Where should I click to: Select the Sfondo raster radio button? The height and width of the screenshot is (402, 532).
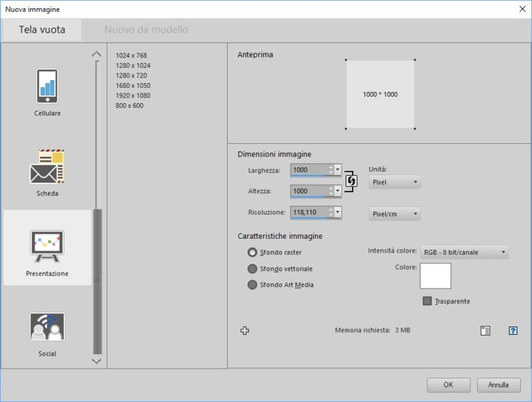pos(253,253)
